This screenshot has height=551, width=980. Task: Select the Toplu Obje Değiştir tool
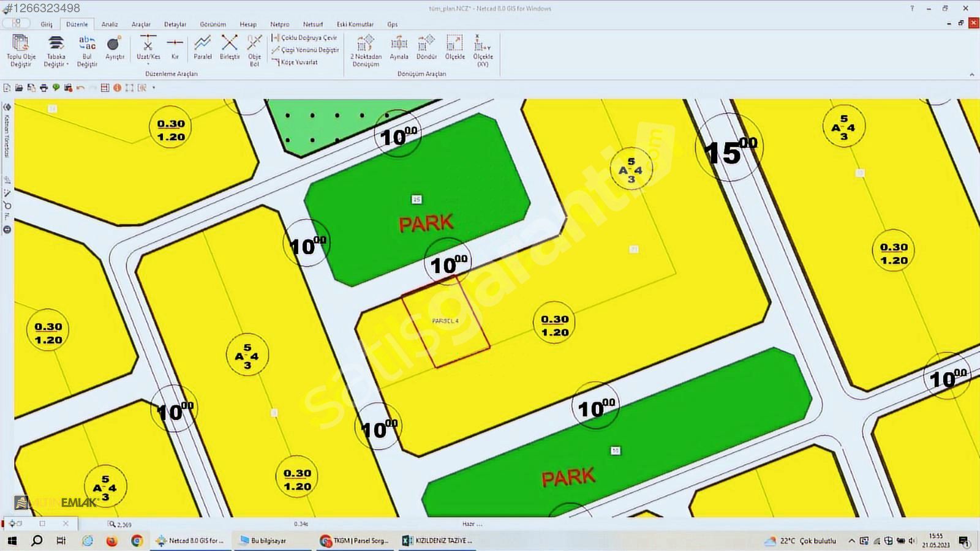(x=21, y=50)
